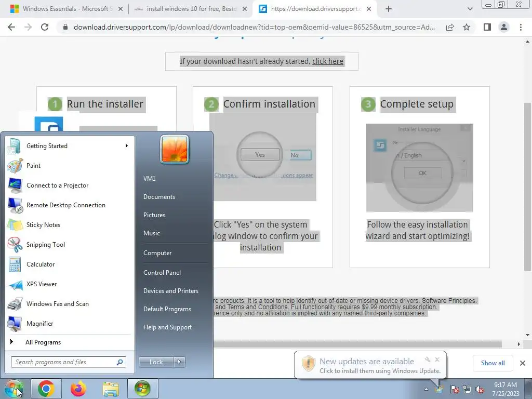Viewport: 532px width, 399px height.
Task: Switch to install windows 10 tab
Action: (x=192, y=9)
